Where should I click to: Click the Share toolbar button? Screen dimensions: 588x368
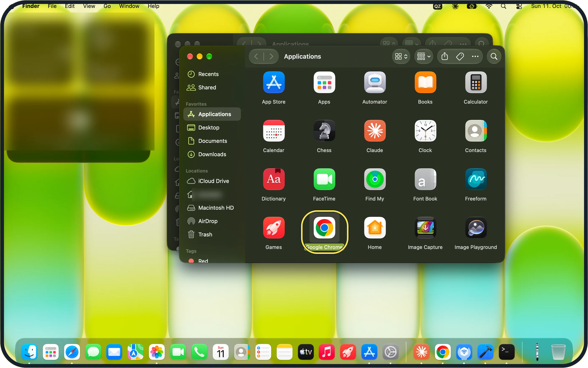click(445, 56)
